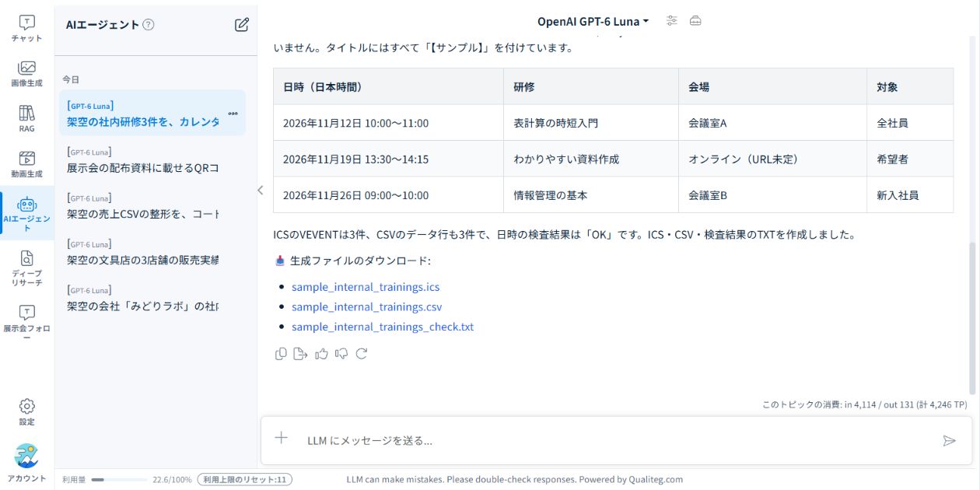Open the ディープリサーチ section
The width and height of the screenshot is (980, 490).
pyautogui.click(x=26, y=268)
